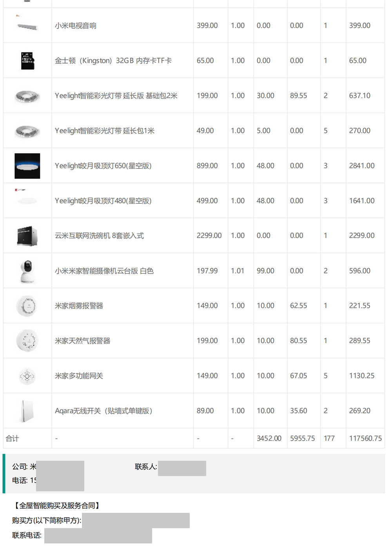
Task: Click the name Yeelight智能彩光灯带 延长版 基础包2米
Action: (x=116, y=96)
